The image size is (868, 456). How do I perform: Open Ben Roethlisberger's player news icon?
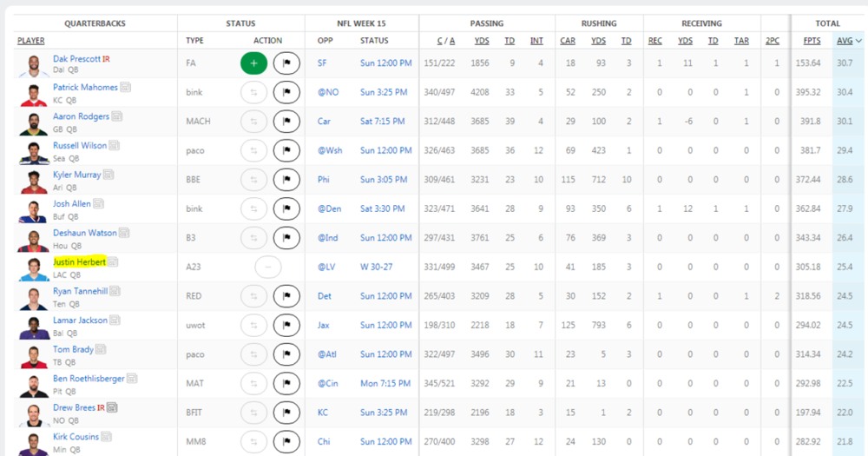pos(131,379)
